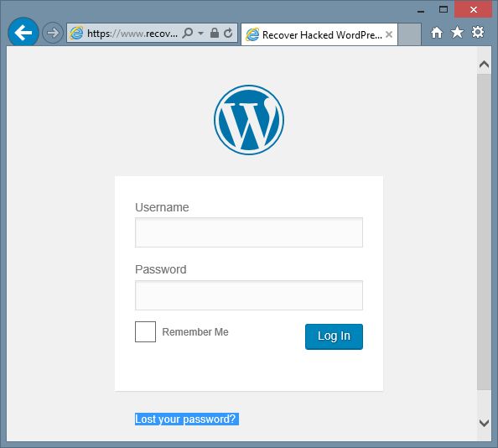Open the Tools gear menu

coord(478,32)
